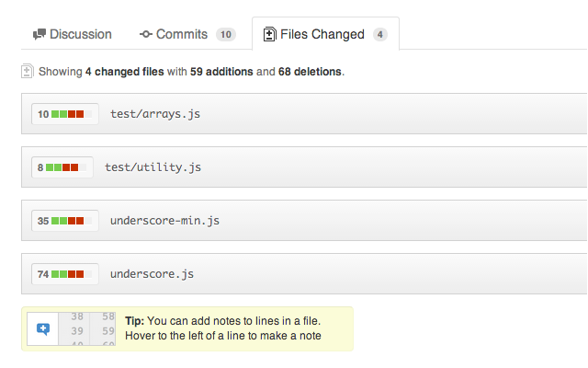Click the test/arrays.js diffstat bar showing 10
This screenshot has height=368, width=588.
pyautogui.click(x=63, y=114)
